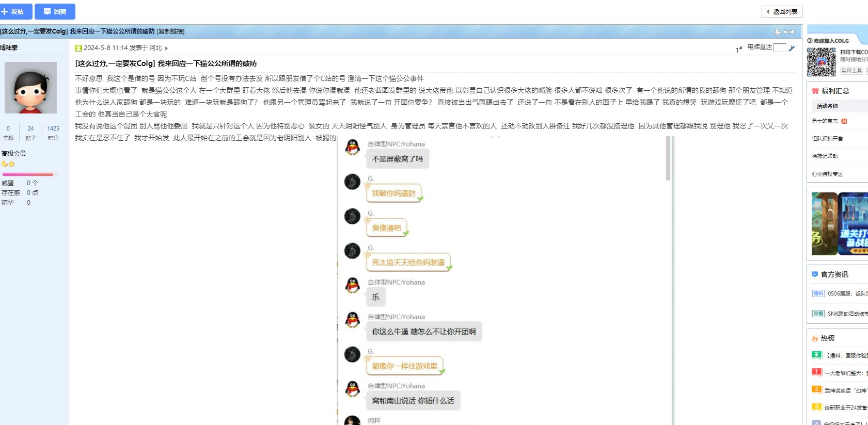The width and height of the screenshot is (868, 425).
Task: Click the previous-thread left arrow icon
Action: tap(785, 32)
